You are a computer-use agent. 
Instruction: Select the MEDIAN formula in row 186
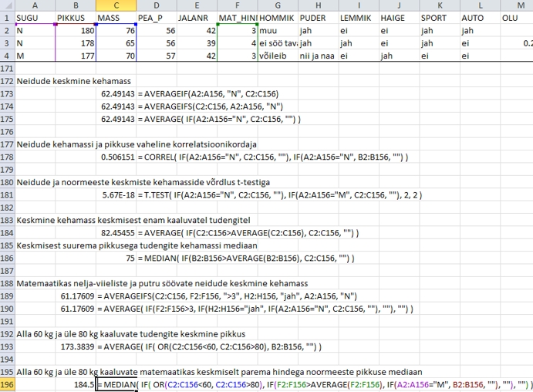246,259
